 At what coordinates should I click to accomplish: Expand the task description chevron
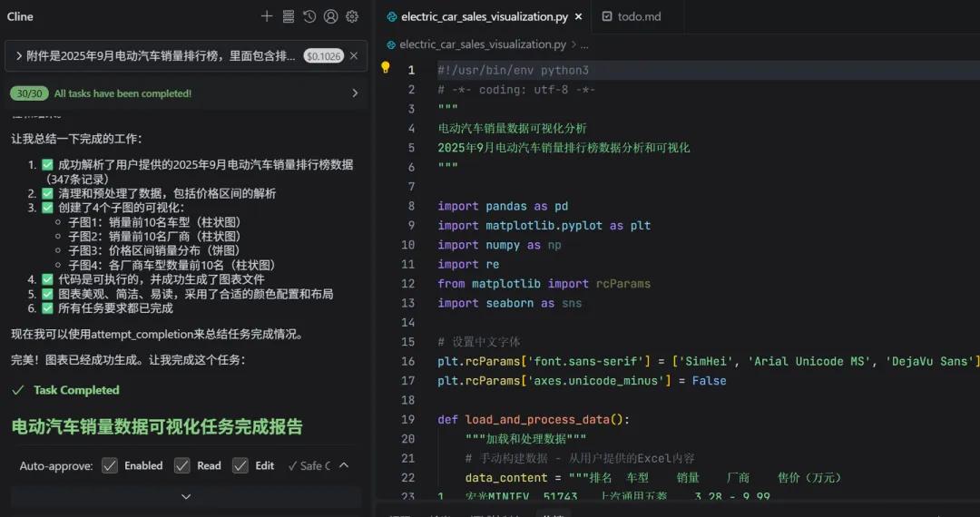[x=19, y=55]
